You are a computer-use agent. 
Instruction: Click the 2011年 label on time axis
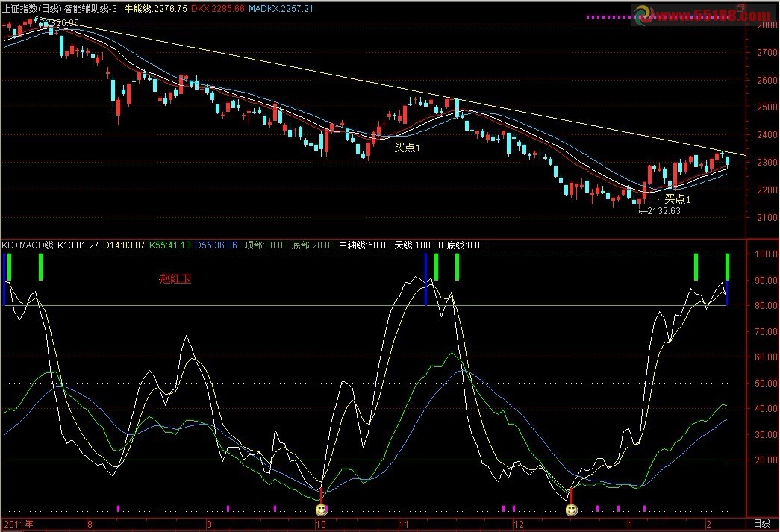point(18,525)
